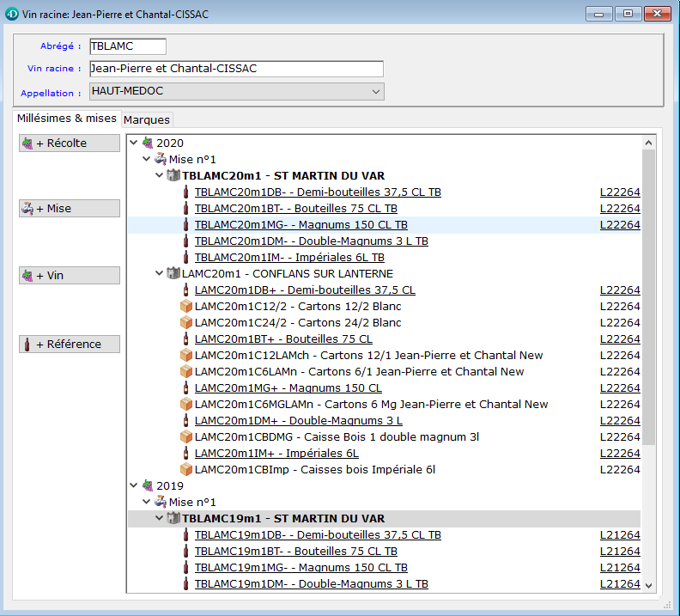Switch to the Marques tab
Viewport: 680px width, 616px height.
click(147, 119)
